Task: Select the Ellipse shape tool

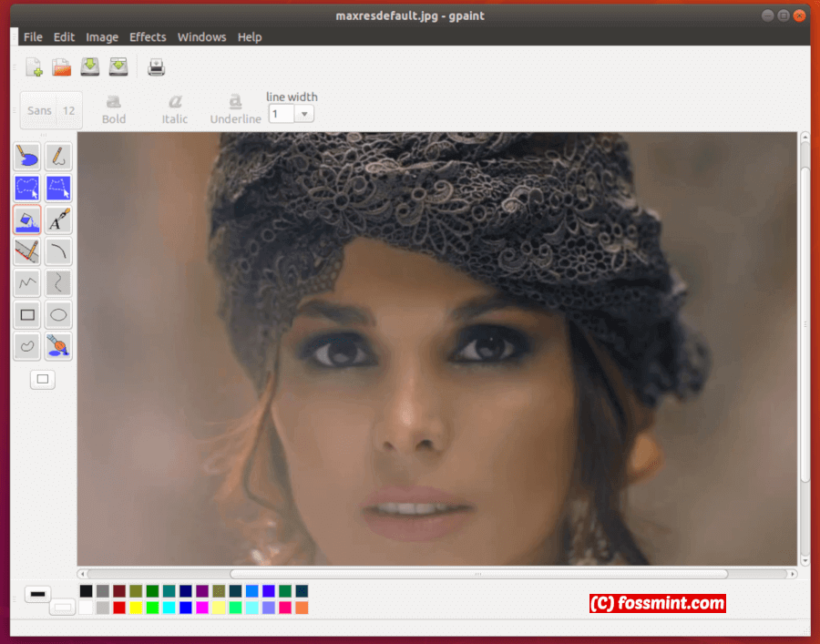Action: 58,314
